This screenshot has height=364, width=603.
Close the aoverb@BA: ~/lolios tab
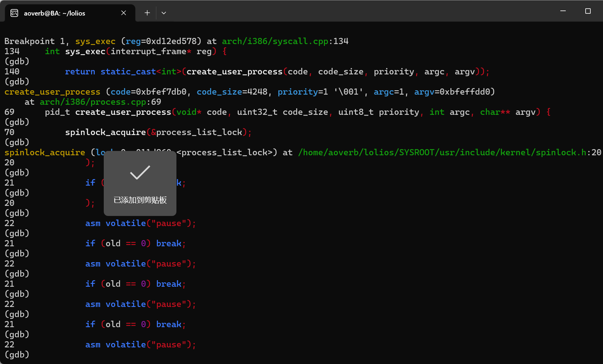pyautogui.click(x=124, y=13)
